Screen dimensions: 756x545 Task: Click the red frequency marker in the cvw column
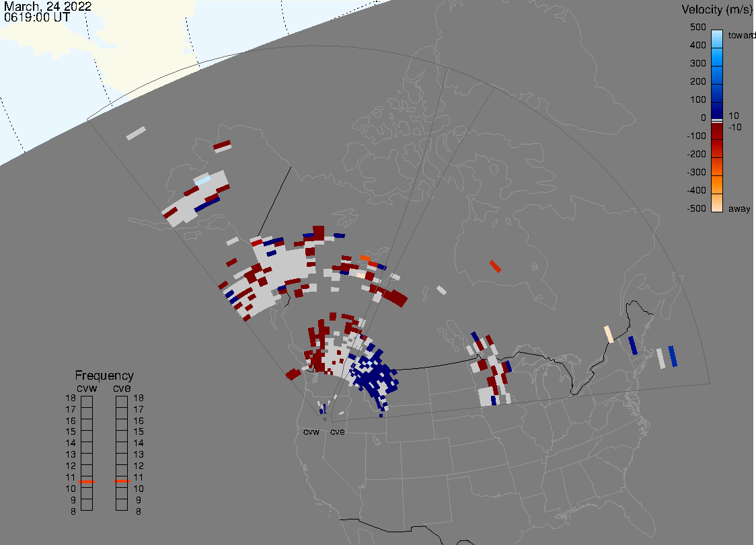coord(87,482)
